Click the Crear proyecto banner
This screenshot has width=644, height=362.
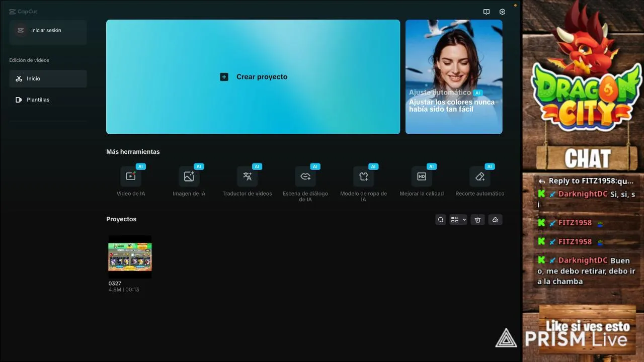coord(253,77)
